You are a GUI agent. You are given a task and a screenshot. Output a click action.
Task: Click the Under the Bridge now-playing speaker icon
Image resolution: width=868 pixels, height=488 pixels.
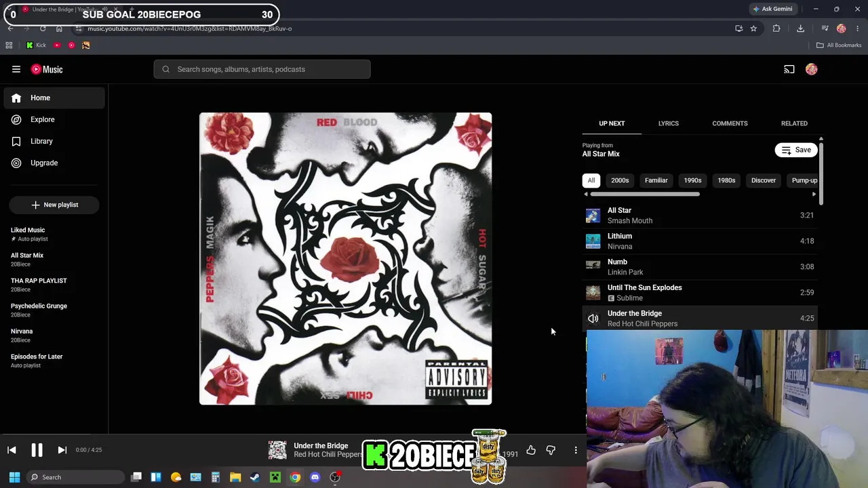pos(593,319)
